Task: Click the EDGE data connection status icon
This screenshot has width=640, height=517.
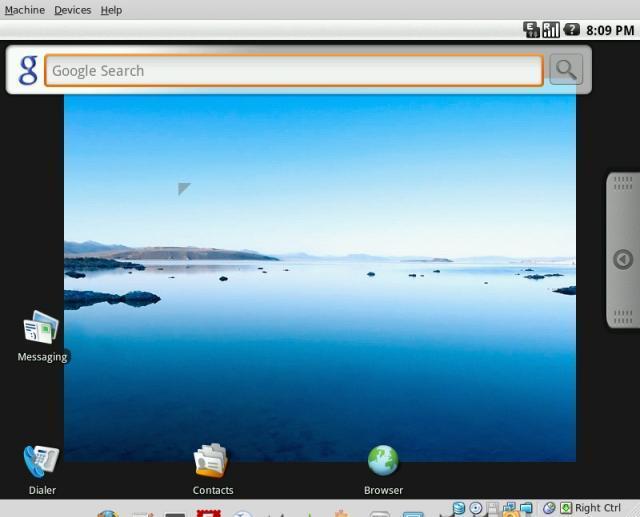Action: (x=531, y=30)
